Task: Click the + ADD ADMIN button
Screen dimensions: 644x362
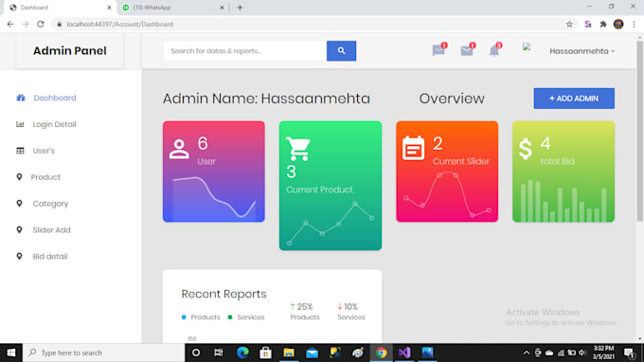Action: pyautogui.click(x=574, y=99)
